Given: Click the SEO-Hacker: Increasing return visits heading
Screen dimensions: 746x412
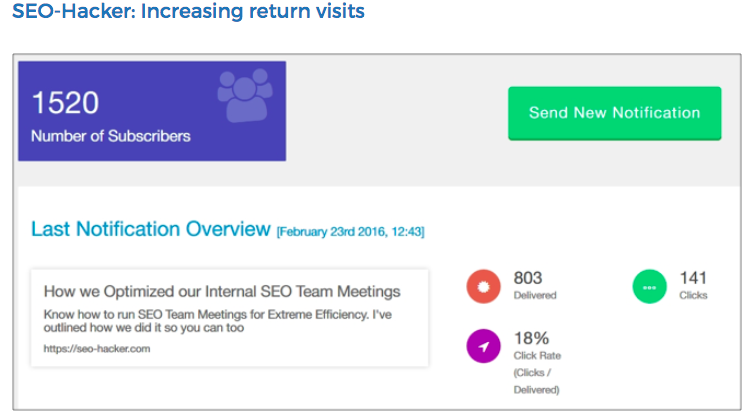Looking at the screenshot, I should coord(187,13).
